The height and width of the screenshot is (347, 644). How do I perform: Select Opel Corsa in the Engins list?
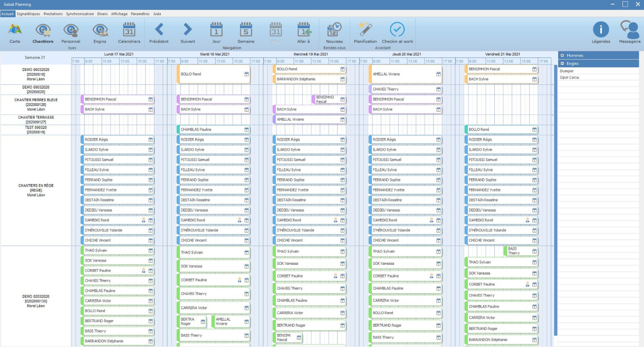569,77
